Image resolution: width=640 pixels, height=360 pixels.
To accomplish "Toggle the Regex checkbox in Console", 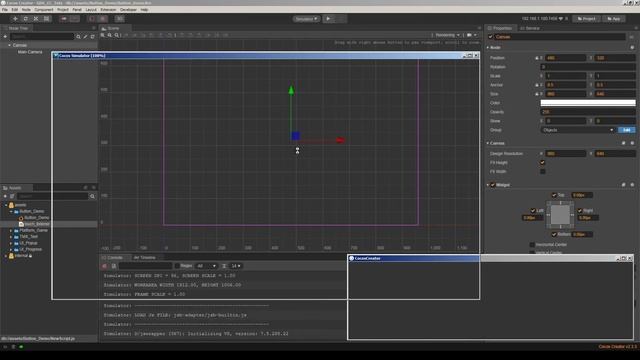I will click(x=177, y=266).
